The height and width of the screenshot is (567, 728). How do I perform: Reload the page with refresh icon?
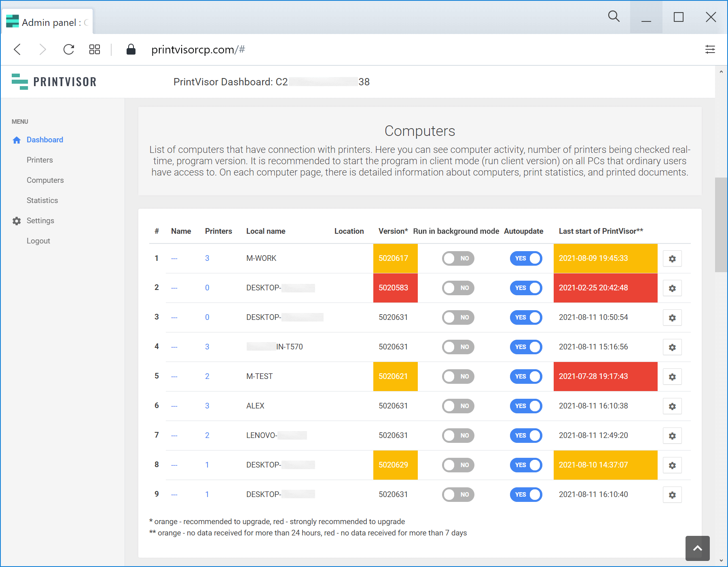[x=69, y=50]
